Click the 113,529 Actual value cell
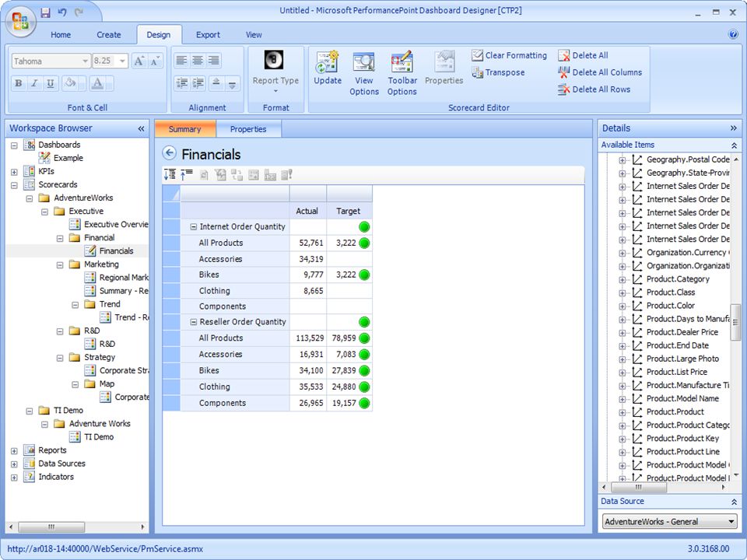This screenshot has width=747, height=560. coord(308,338)
